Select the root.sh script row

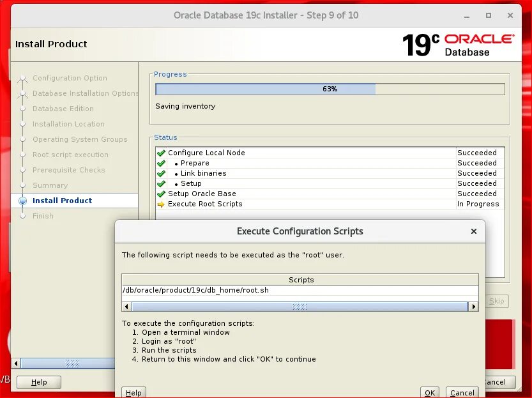pos(300,290)
